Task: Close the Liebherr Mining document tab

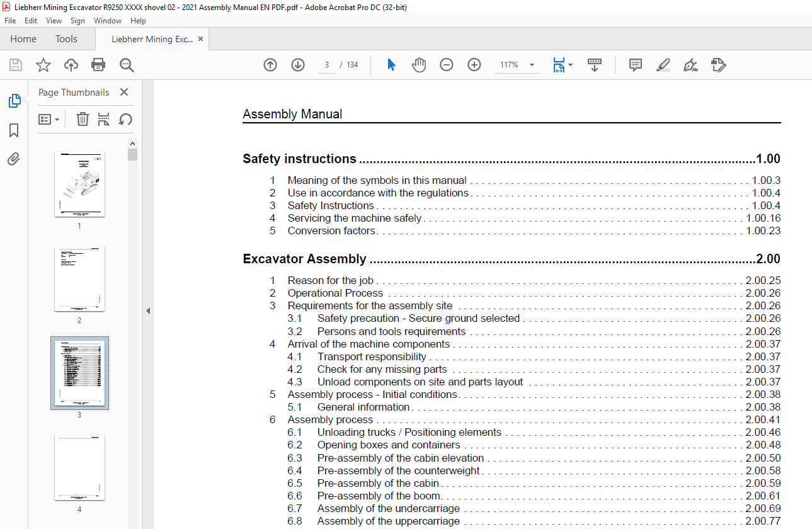Action: click(200, 39)
